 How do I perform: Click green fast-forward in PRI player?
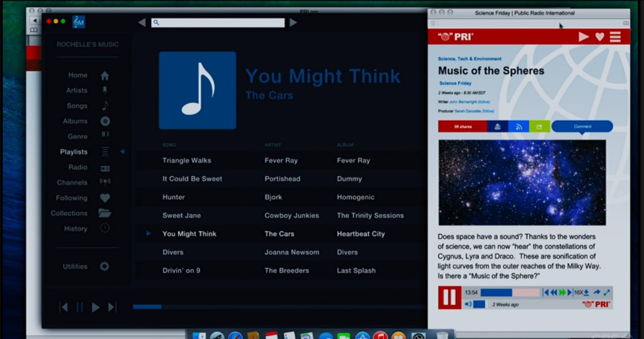pos(562,292)
